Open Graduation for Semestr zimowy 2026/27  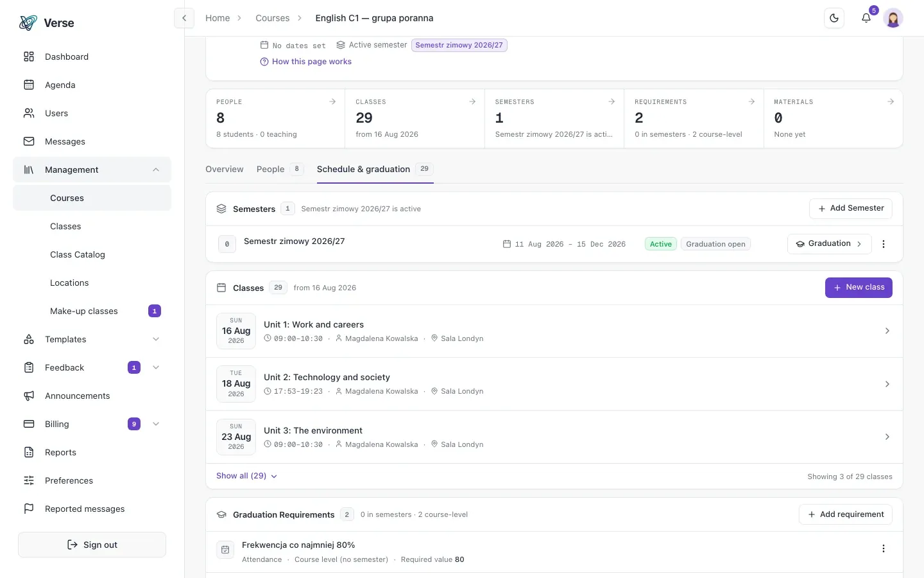click(829, 244)
